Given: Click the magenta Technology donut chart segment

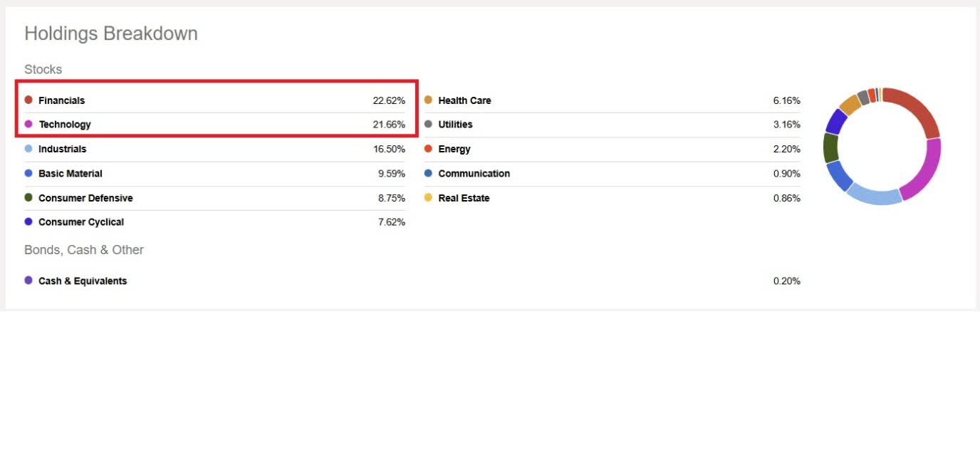Looking at the screenshot, I should [923, 171].
